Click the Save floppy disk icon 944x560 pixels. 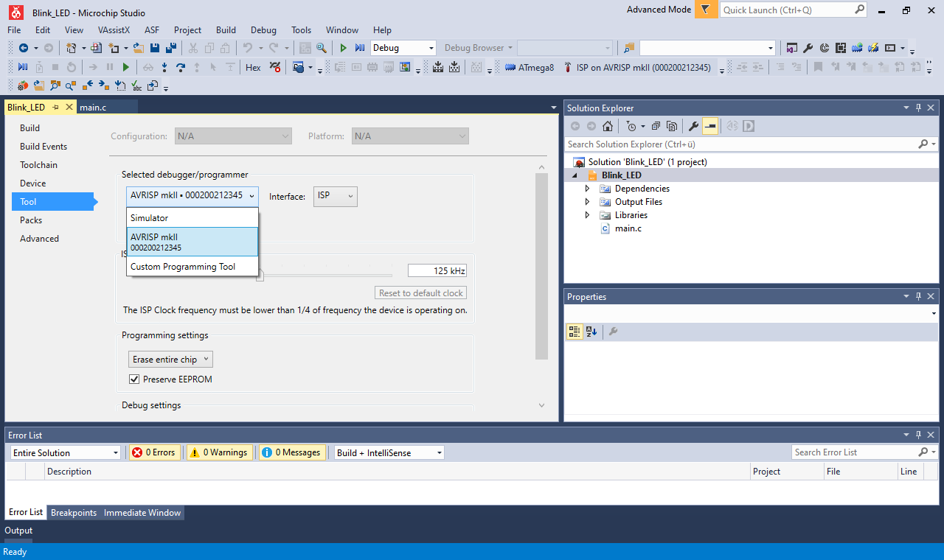(x=155, y=48)
